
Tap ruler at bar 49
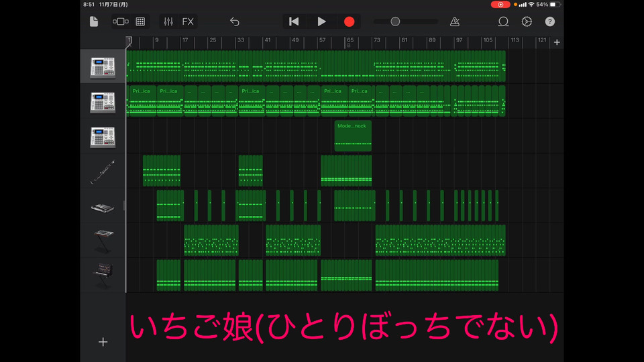coord(295,41)
